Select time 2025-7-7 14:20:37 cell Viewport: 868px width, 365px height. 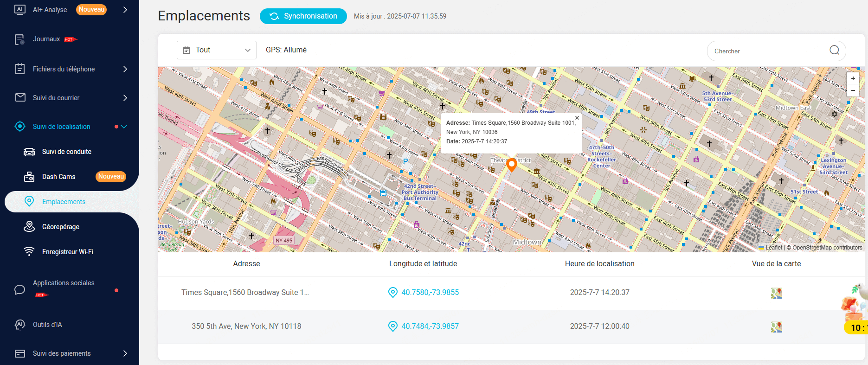coord(600,293)
